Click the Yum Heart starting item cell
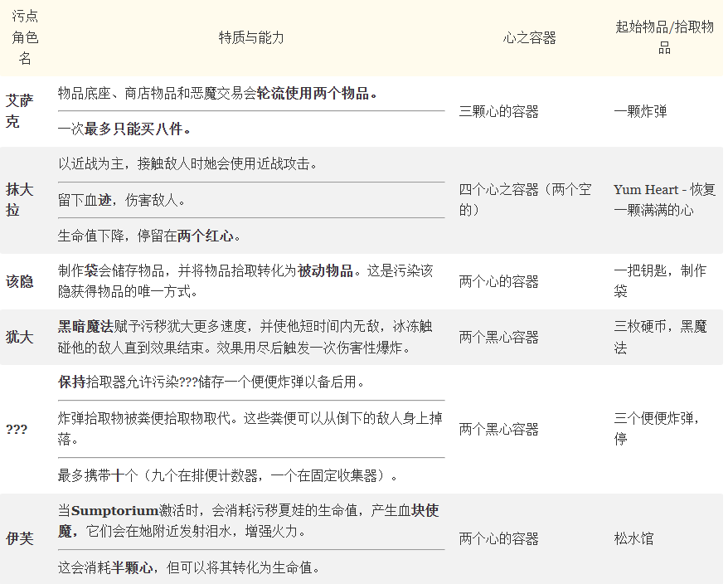The image size is (728, 584). coord(664,200)
